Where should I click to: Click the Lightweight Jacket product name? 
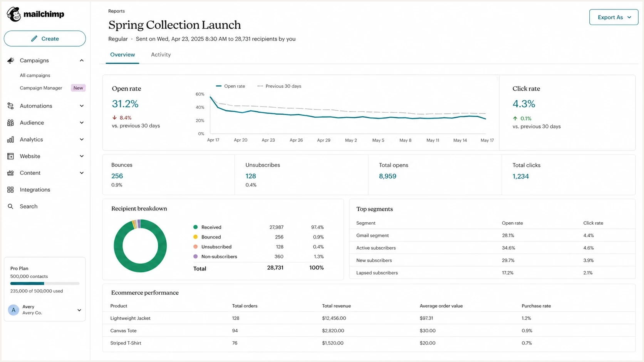pos(130,318)
